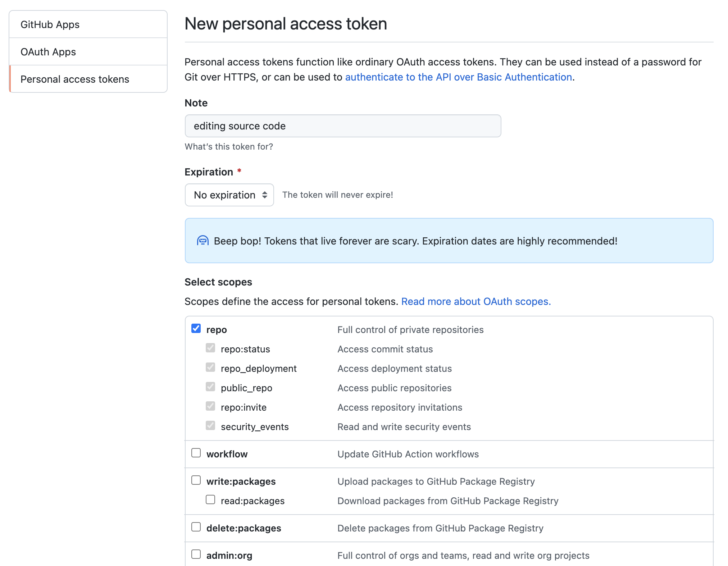This screenshot has height=566, width=728.
Task: Enable the workflow scope checkbox
Action: (196, 453)
